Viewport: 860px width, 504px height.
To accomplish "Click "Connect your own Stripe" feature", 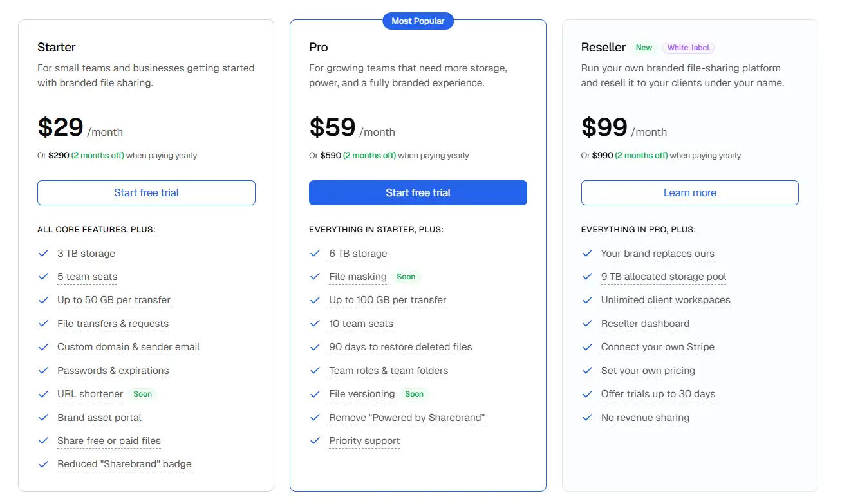I will (x=657, y=347).
